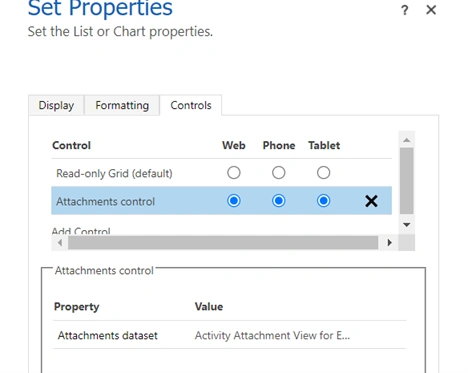
Task: Select Web radio for Read-only Grid
Action: click(x=234, y=173)
